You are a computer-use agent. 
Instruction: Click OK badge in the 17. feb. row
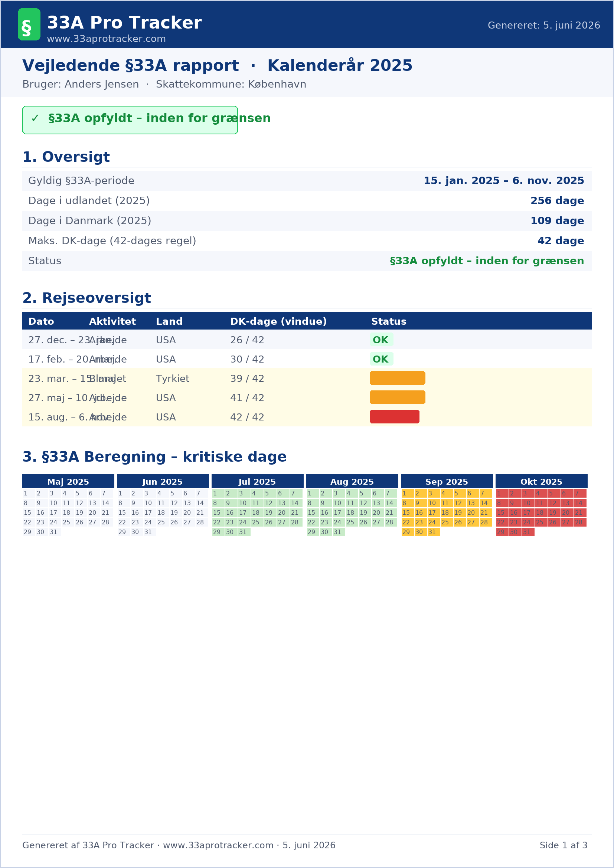(x=382, y=359)
